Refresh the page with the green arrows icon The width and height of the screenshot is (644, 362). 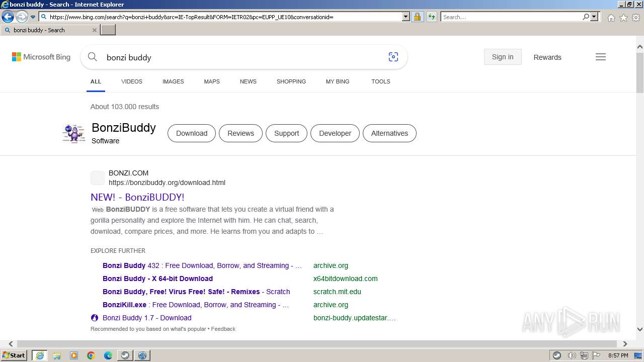point(432,17)
